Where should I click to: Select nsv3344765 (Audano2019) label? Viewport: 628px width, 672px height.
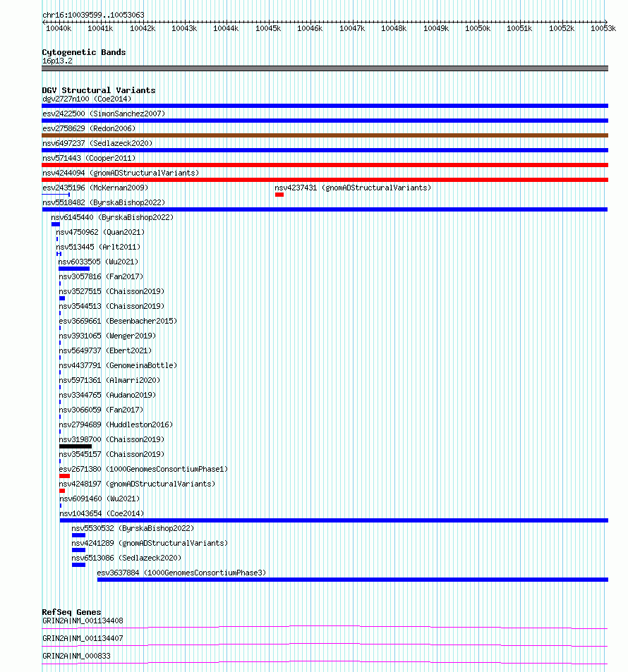click(107, 395)
